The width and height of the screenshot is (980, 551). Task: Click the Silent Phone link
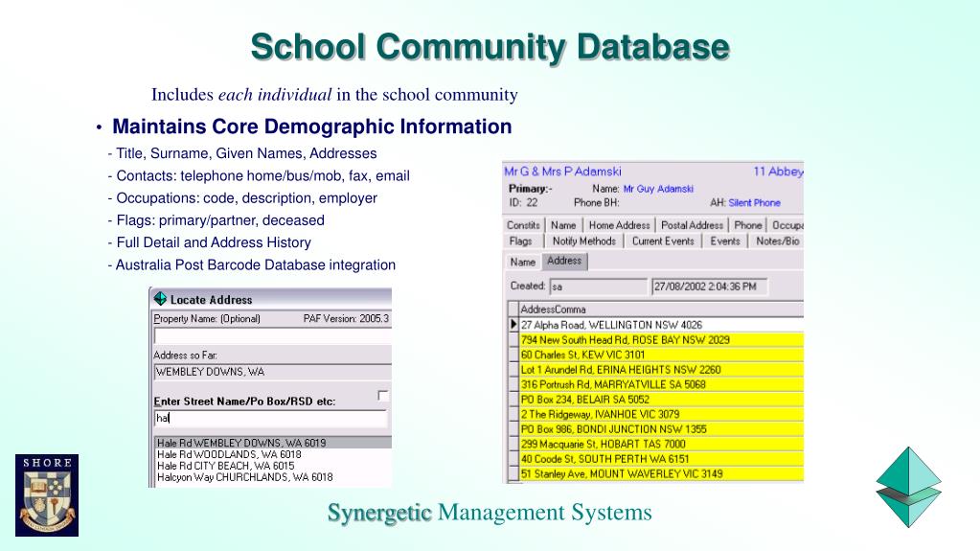tap(754, 202)
